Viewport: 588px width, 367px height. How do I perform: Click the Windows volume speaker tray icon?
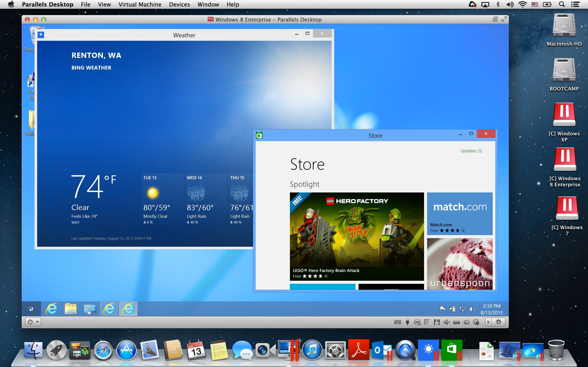(472, 309)
